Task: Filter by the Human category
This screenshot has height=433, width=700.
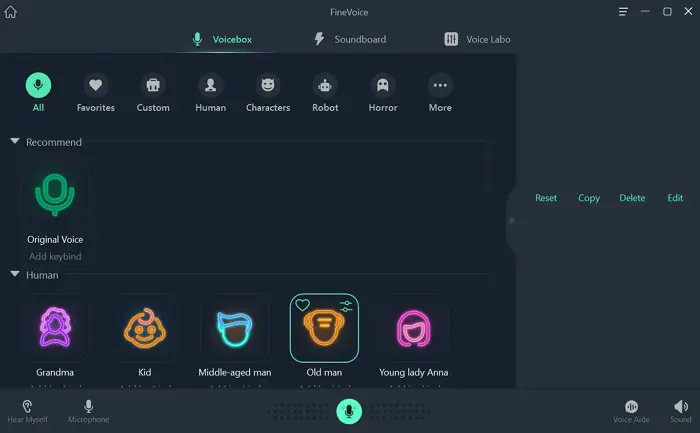Action: coord(210,92)
